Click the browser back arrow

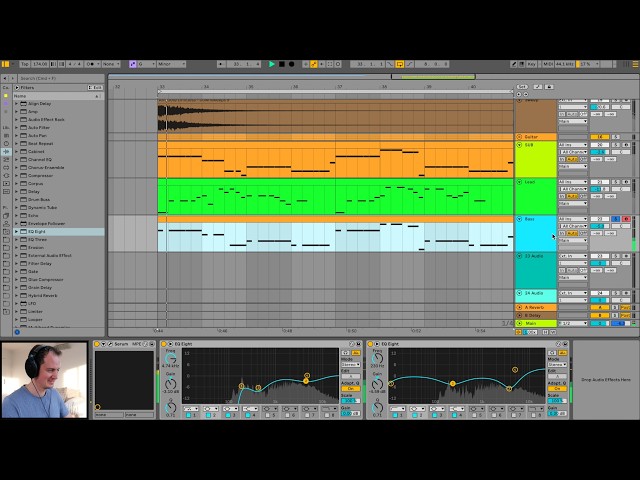coord(5,78)
